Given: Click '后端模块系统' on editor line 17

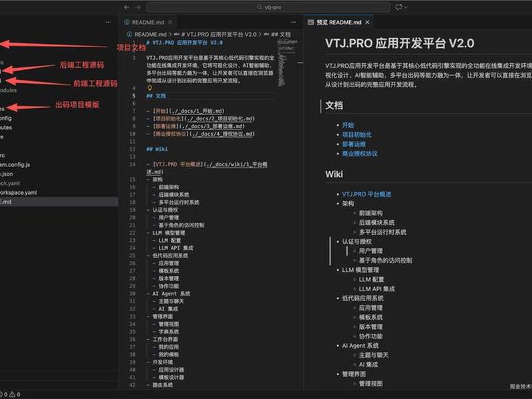Looking at the screenshot, I should 174,195.
